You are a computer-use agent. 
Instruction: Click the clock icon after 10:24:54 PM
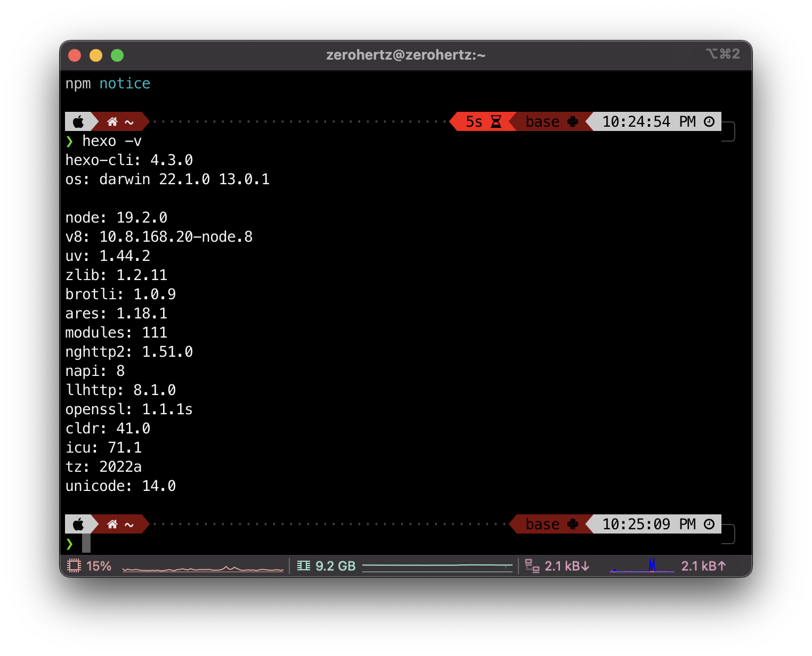pos(709,121)
